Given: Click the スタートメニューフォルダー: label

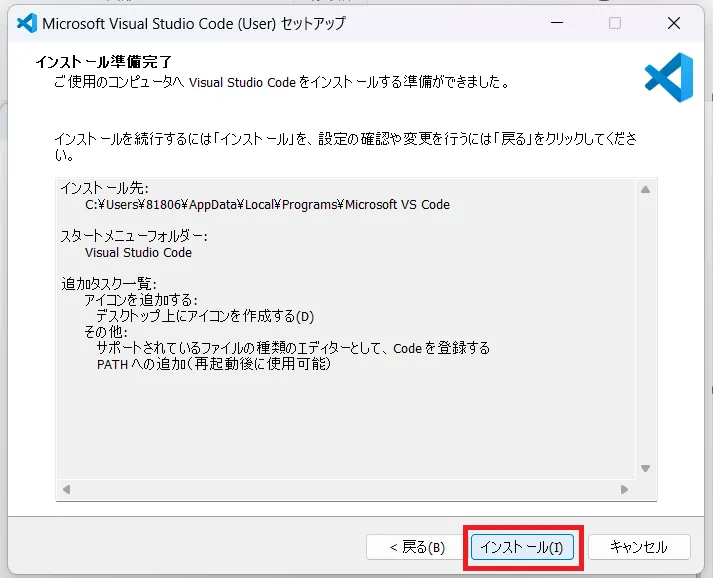Looking at the screenshot, I should click(134, 236).
